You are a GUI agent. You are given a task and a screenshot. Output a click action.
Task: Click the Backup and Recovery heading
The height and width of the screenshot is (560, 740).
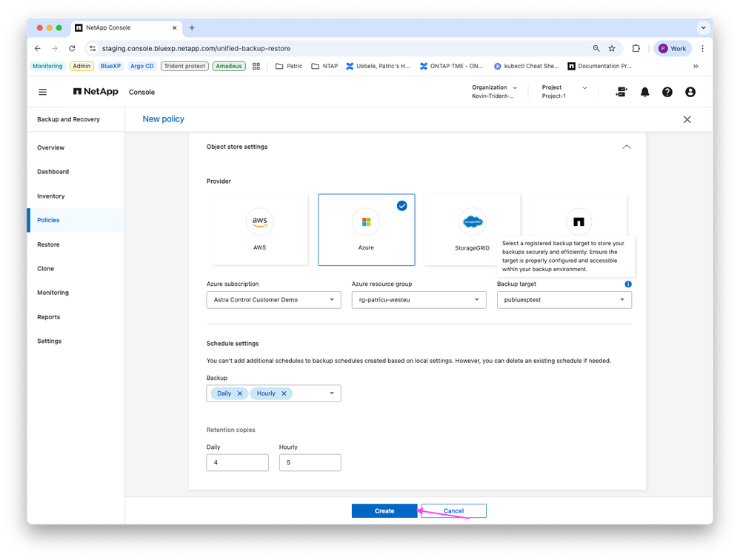pyautogui.click(x=68, y=119)
